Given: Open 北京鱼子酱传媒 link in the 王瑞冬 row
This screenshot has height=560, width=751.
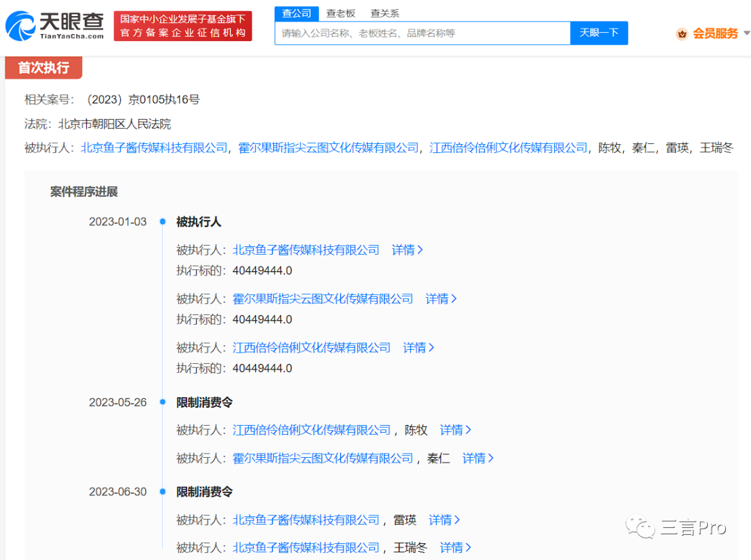Looking at the screenshot, I should coord(305,547).
